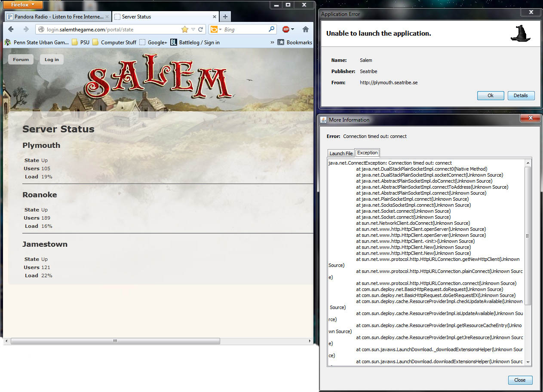Open Penn State Urban Gam... bookmark

pyautogui.click(x=36, y=42)
